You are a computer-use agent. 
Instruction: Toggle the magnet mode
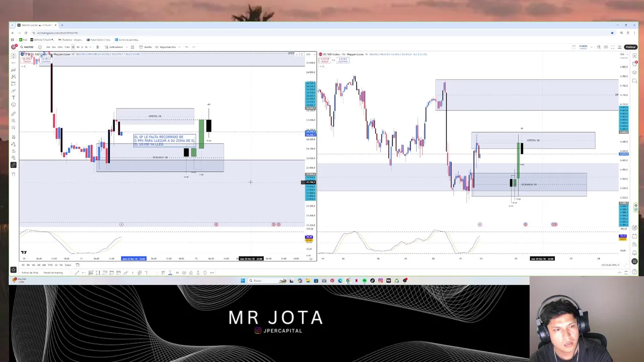(x=14, y=137)
